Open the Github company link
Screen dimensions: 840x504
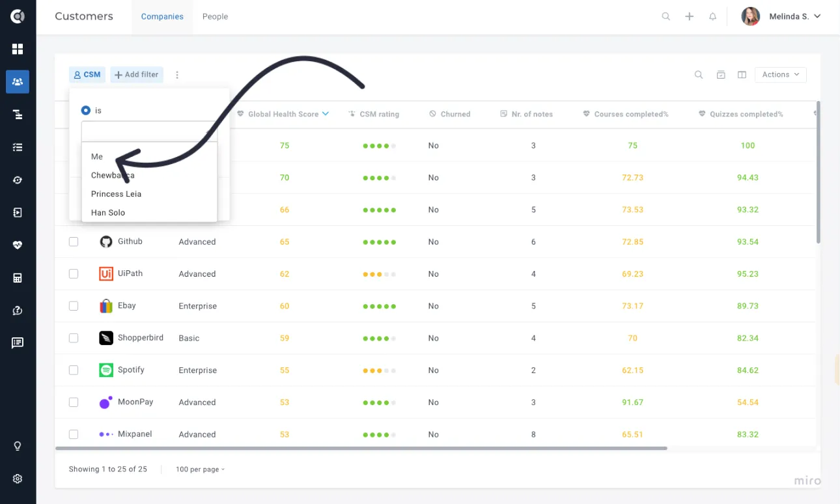(130, 242)
